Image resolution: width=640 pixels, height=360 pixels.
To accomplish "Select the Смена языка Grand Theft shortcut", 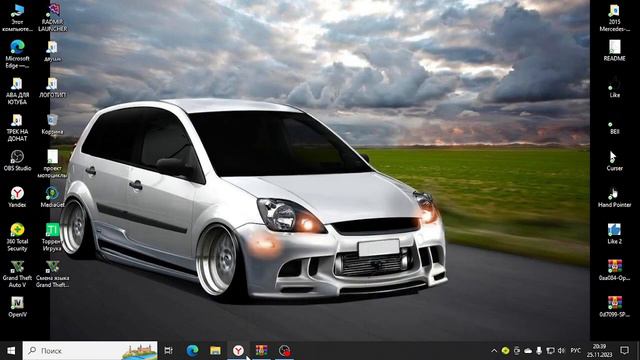I will (x=52, y=273).
